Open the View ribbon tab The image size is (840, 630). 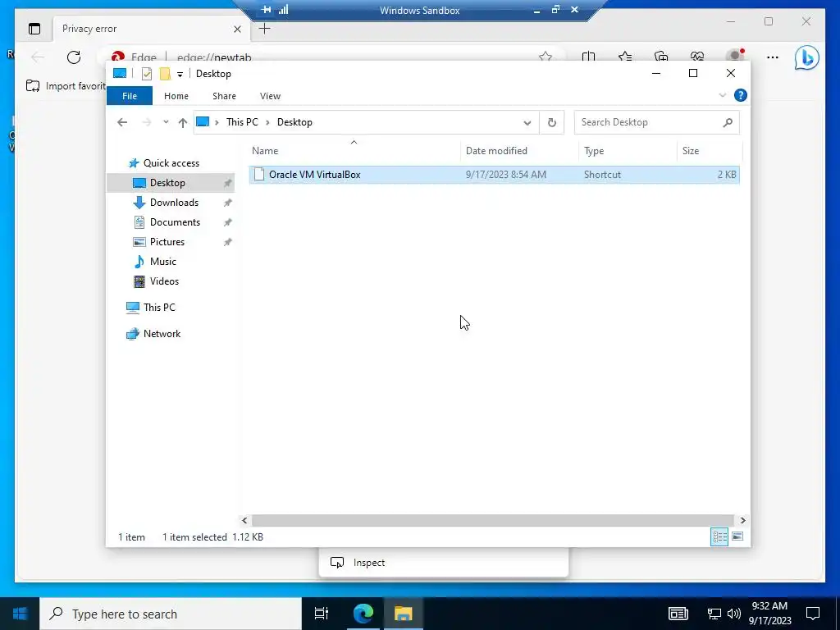point(270,96)
